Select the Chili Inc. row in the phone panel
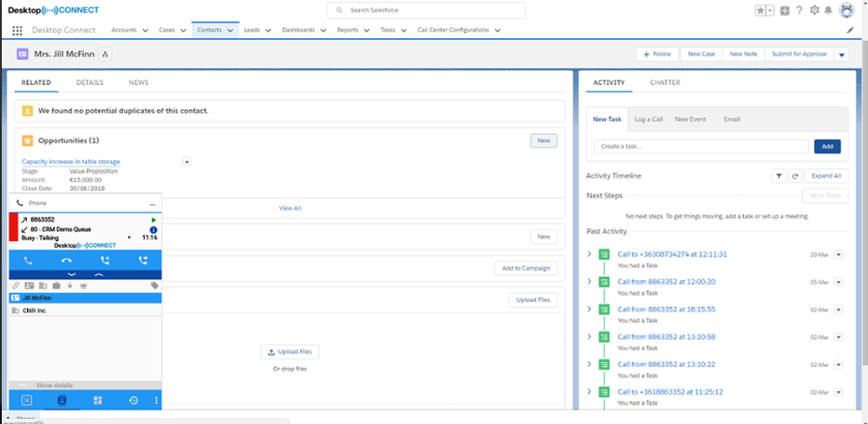 (x=85, y=310)
